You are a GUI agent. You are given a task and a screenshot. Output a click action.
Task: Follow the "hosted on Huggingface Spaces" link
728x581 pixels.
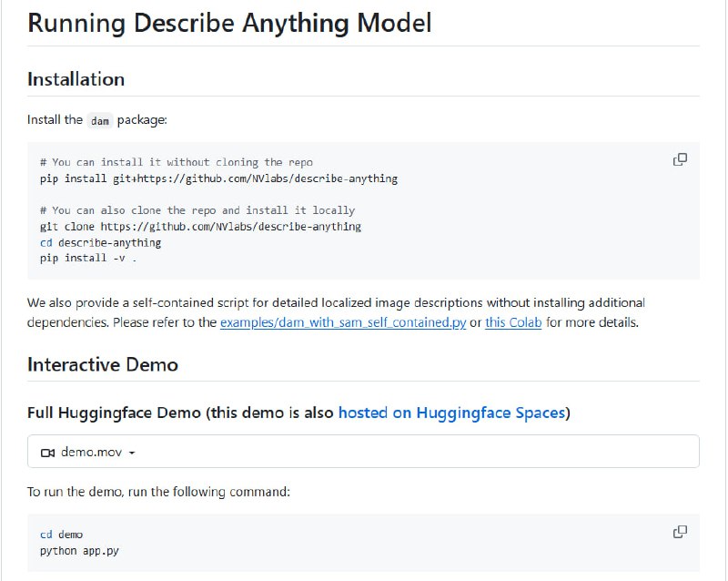click(451, 413)
